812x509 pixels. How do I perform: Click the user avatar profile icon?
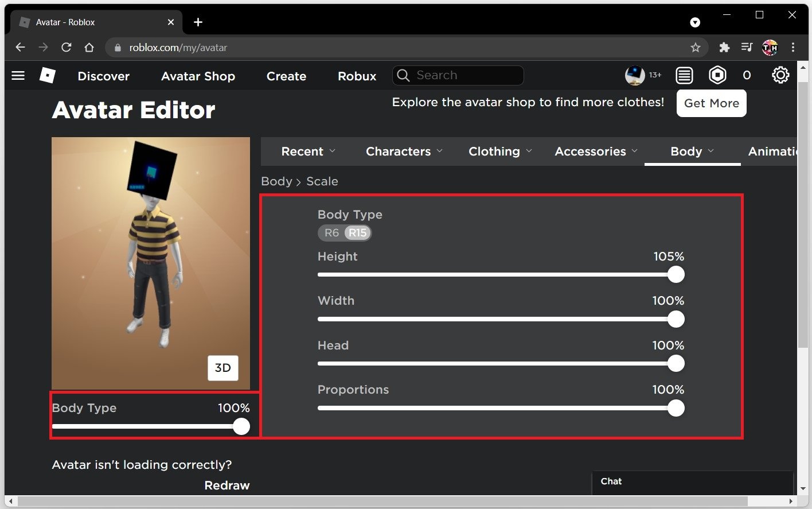(634, 75)
